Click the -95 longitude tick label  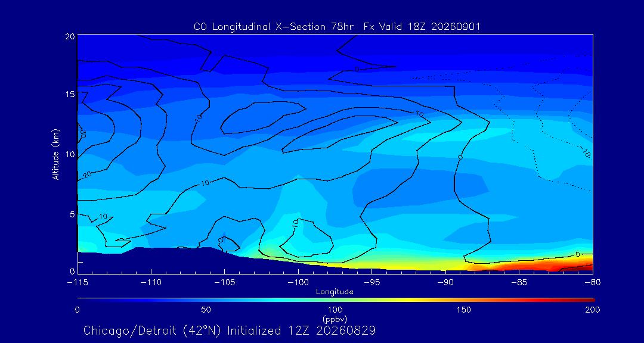point(371,283)
